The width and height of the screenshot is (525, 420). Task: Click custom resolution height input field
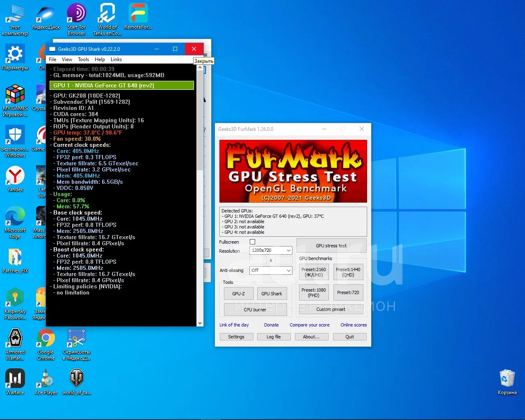[x=284, y=260]
